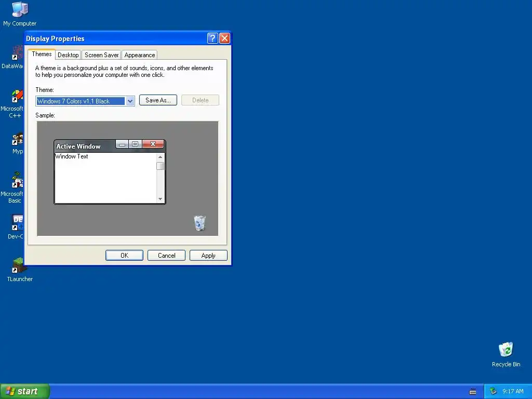
Task: Click the Cancel button
Action: click(166, 256)
